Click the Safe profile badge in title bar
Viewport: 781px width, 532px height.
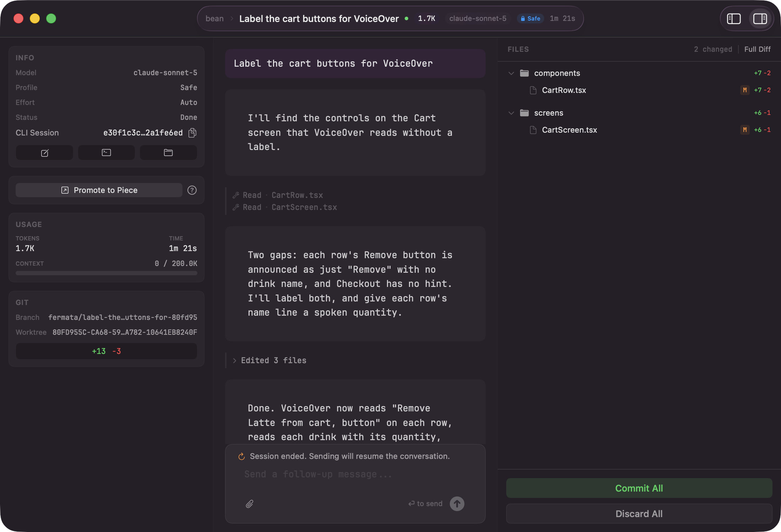pyautogui.click(x=530, y=18)
